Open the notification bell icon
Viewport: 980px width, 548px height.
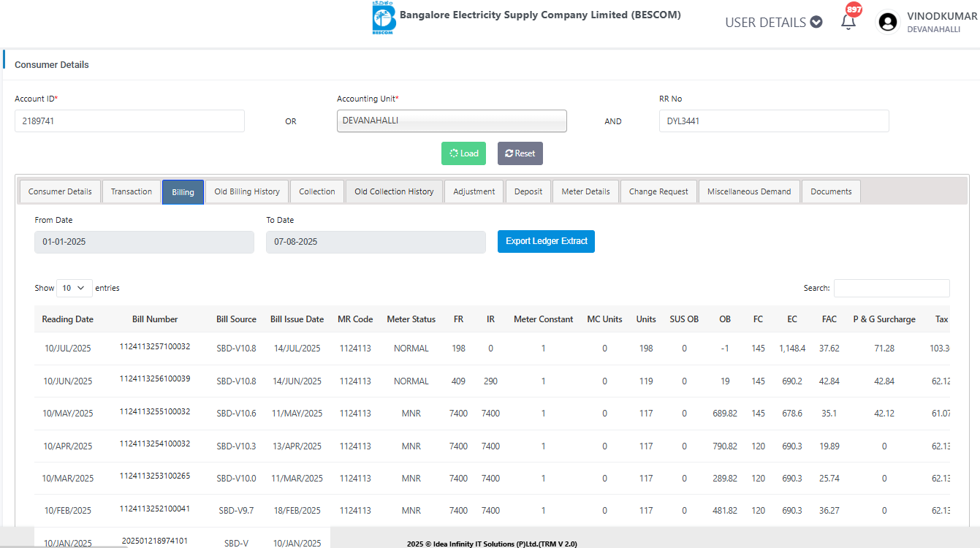click(848, 22)
